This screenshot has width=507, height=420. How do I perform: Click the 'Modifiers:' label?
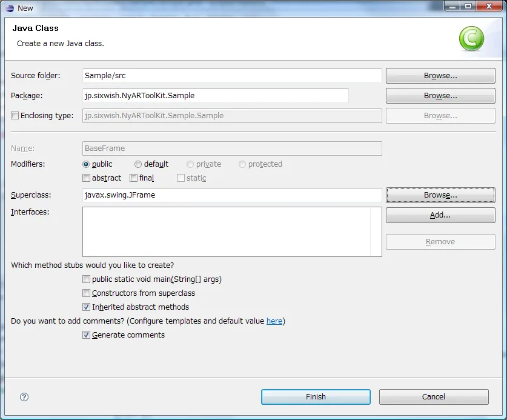(x=28, y=164)
